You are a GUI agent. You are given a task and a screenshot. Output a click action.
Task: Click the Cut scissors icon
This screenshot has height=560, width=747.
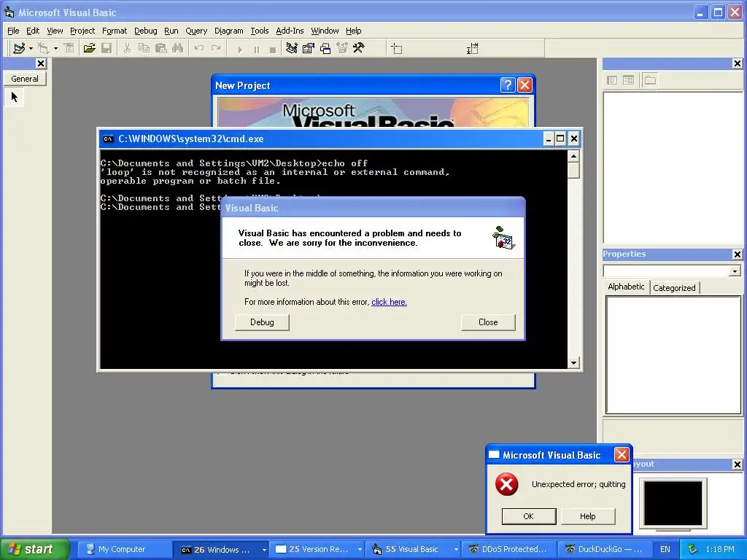click(127, 48)
